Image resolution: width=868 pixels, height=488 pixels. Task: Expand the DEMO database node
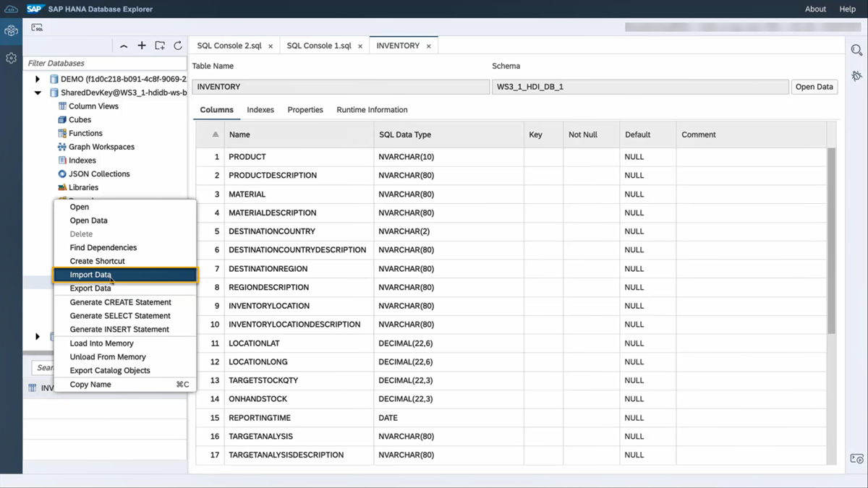tap(38, 79)
